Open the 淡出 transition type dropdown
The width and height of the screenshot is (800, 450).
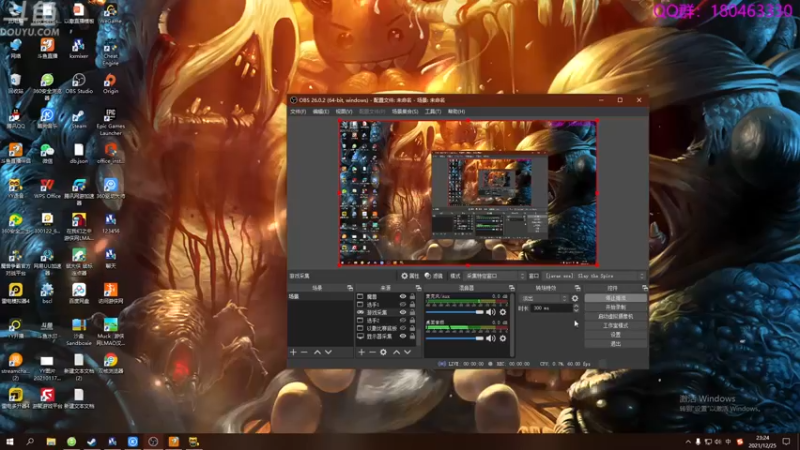point(543,298)
